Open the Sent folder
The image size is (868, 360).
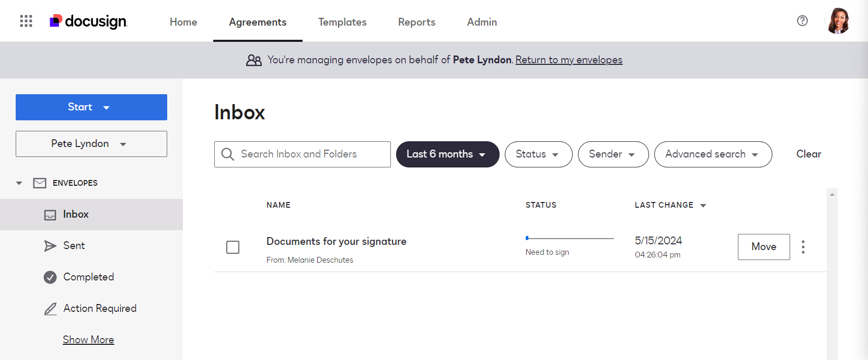[x=74, y=245]
